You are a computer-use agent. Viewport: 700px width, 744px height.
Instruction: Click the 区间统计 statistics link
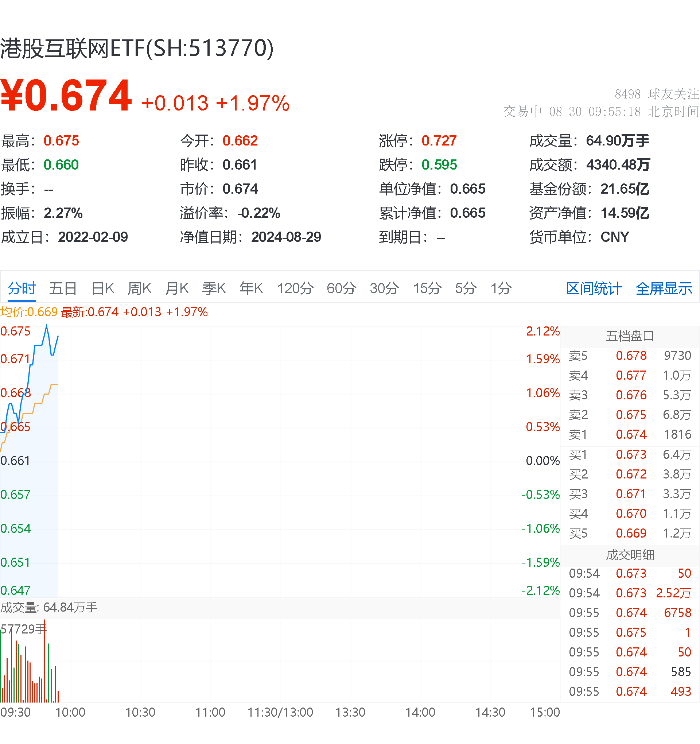(x=594, y=288)
